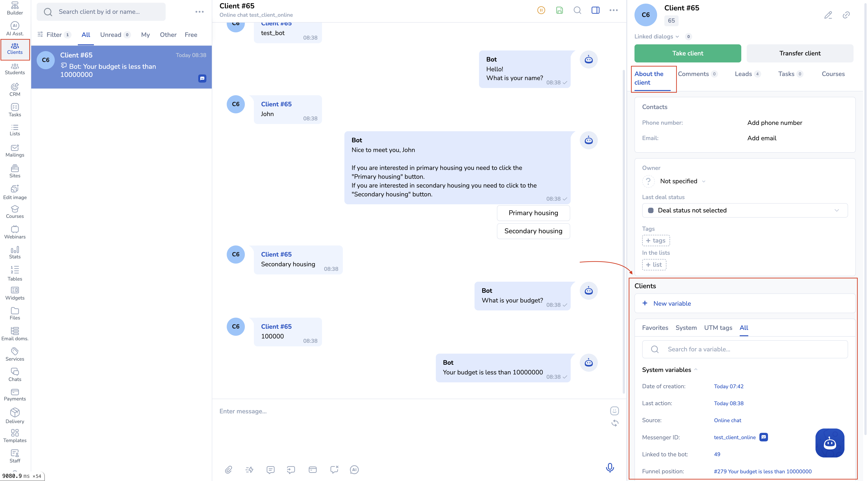This screenshot has height=481, width=868.
Task: Open the Owner Not specified dropdown
Action: (682, 181)
